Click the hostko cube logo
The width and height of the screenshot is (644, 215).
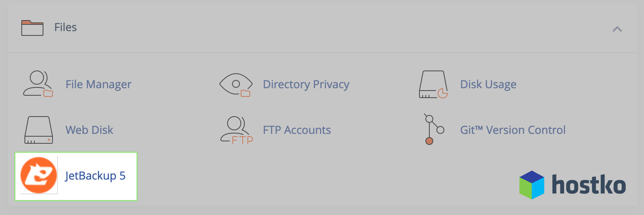click(532, 185)
